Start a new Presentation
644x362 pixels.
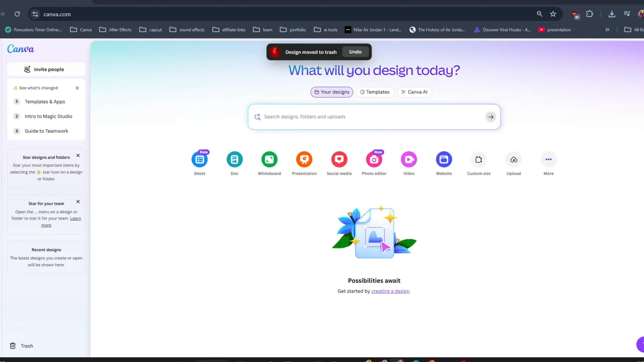pos(304,160)
